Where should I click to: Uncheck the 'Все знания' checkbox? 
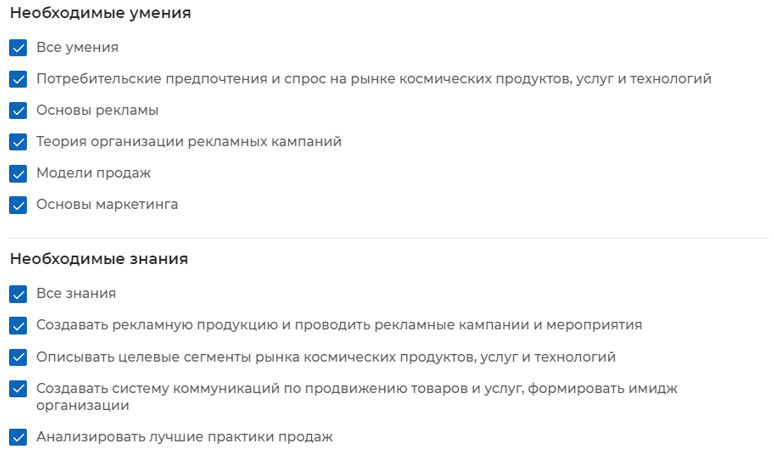click(18, 294)
